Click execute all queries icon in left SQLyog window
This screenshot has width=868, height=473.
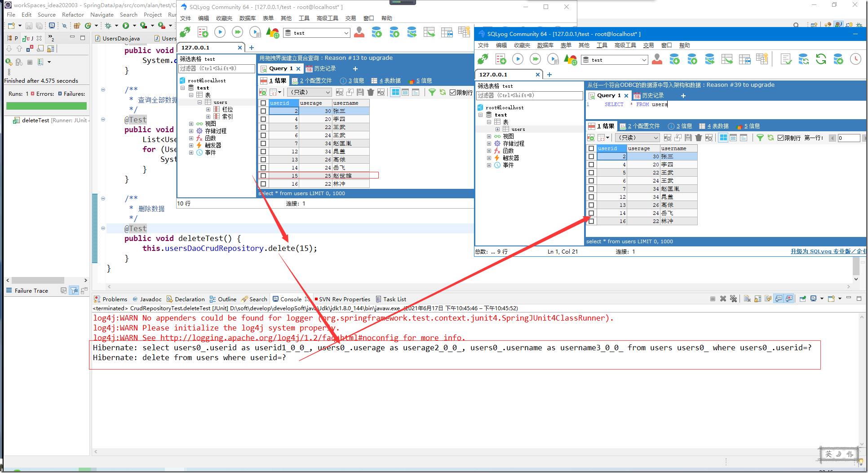237,32
